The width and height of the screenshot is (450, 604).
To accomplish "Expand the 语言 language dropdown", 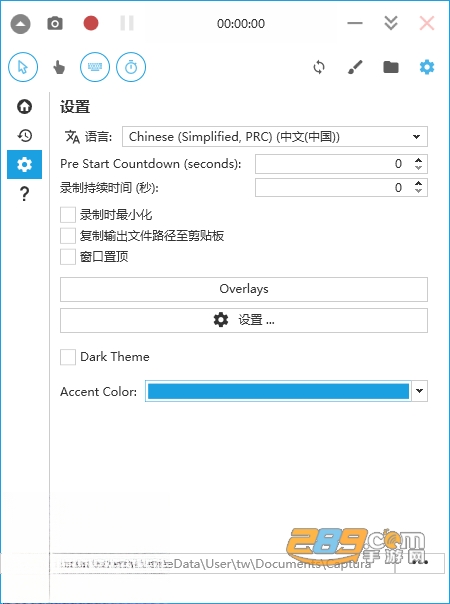I will tap(275, 137).
